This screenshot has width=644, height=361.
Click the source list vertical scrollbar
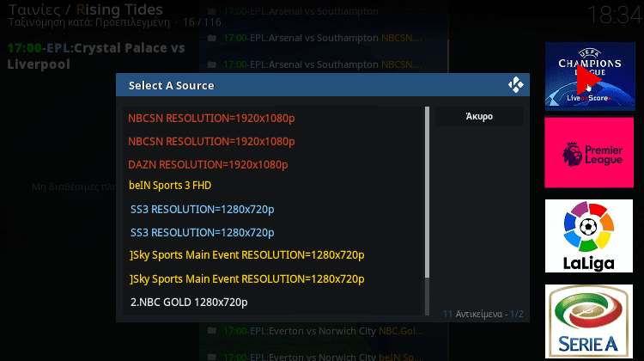[x=427, y=193]
